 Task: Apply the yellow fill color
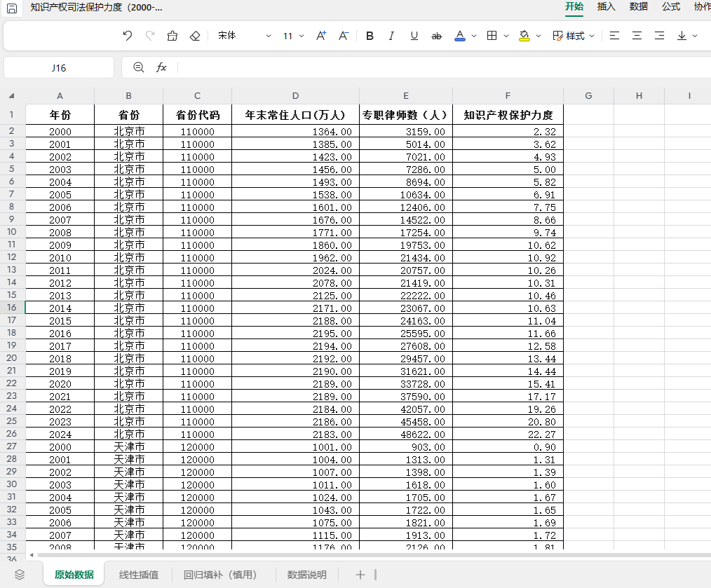(524, 36)
